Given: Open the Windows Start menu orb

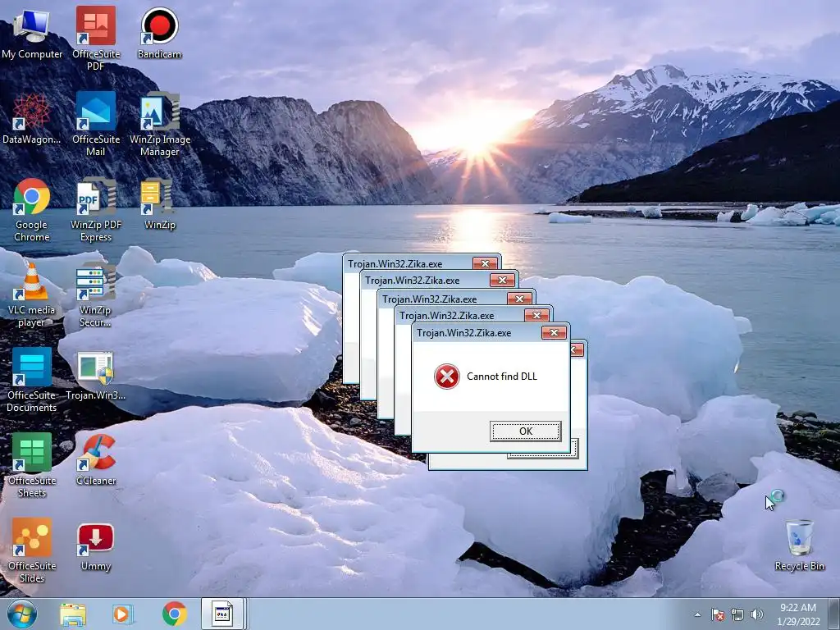Looking at the screenshot, I should tap(22, 614).
